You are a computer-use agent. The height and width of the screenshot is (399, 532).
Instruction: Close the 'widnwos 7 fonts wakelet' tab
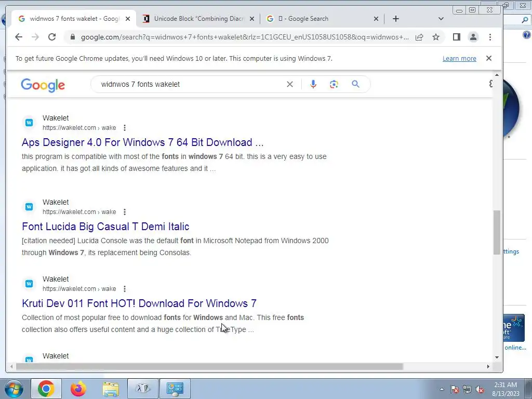pyautogui.click(x=128, y=19)
